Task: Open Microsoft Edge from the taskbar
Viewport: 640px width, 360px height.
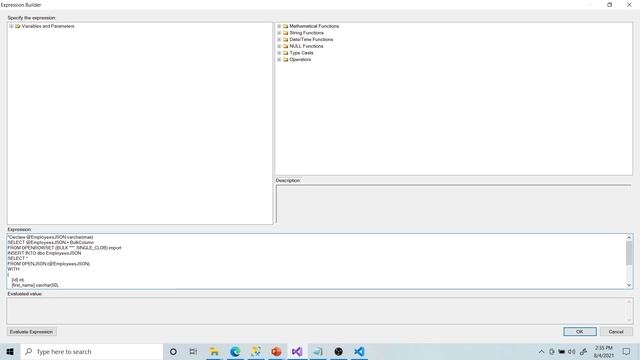Action: pyautogui.click(x=235, y=351)
